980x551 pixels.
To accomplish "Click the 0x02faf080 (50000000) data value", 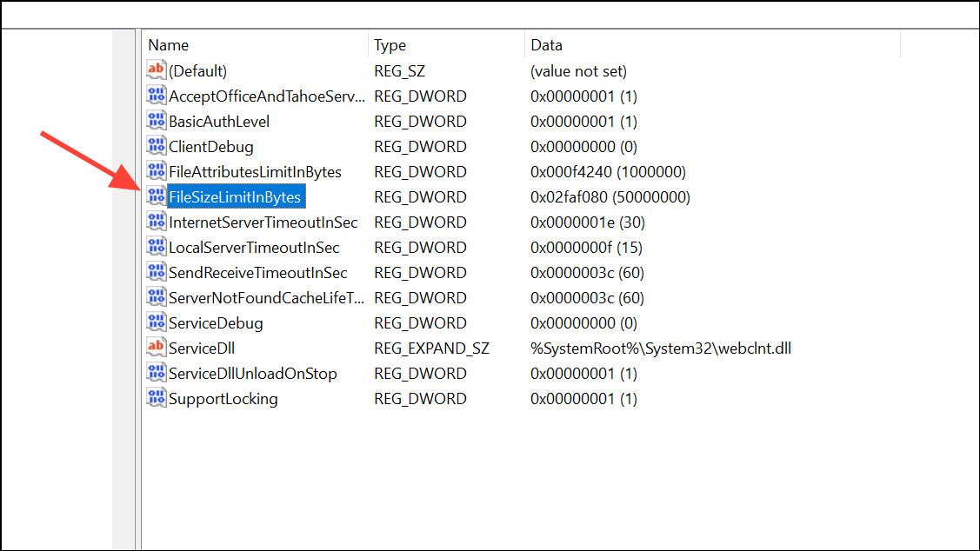I will (610, 197).
